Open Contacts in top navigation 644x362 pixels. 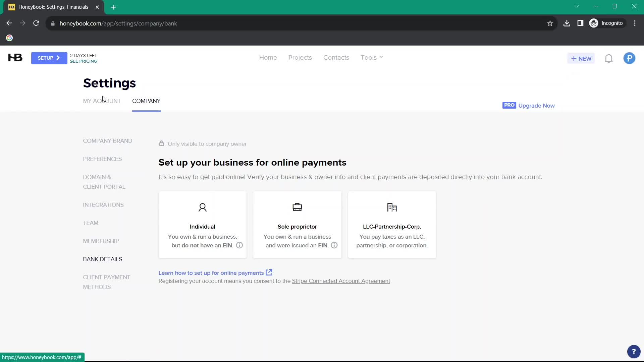336,58
